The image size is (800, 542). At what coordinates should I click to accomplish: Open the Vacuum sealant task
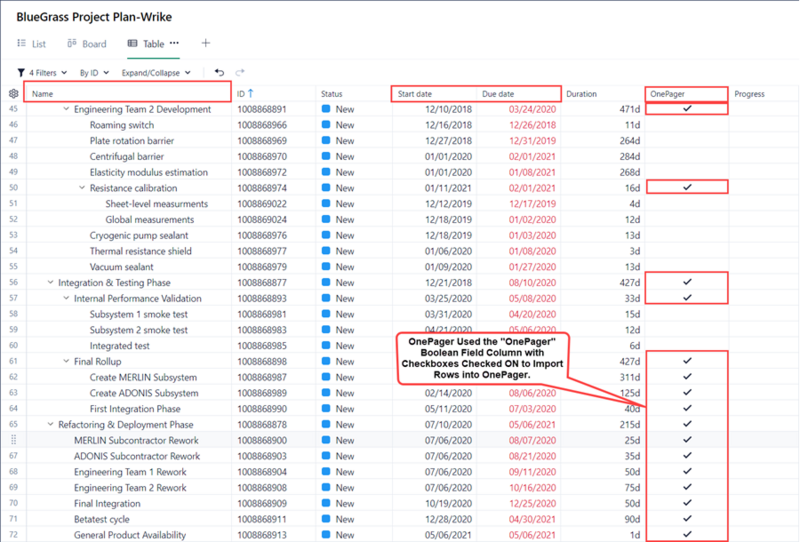[x=121, y=267]
